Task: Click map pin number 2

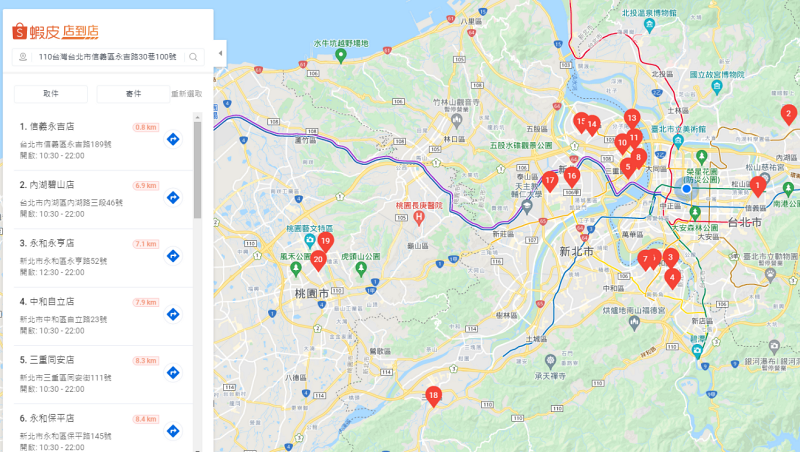Action: coord(789,115)
